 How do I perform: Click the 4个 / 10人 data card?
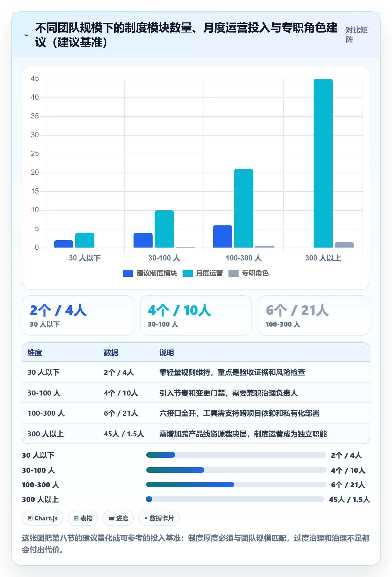pyautogui.click(x=196, y=315)
